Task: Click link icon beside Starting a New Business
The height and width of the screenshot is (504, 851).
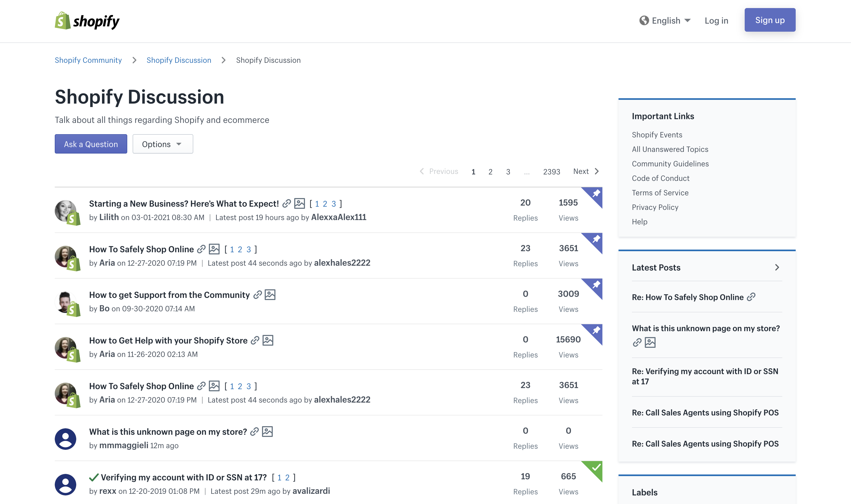Action: click(x=286, y=203)
